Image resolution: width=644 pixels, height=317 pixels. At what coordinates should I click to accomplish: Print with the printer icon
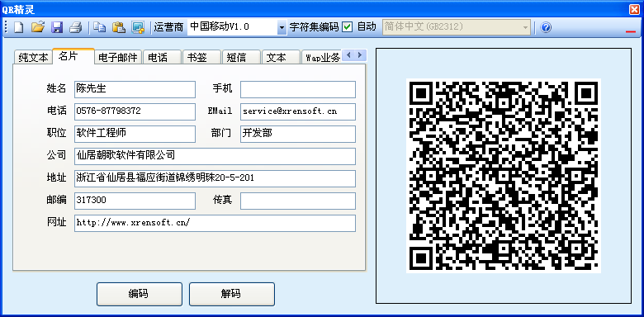(76, 27)
